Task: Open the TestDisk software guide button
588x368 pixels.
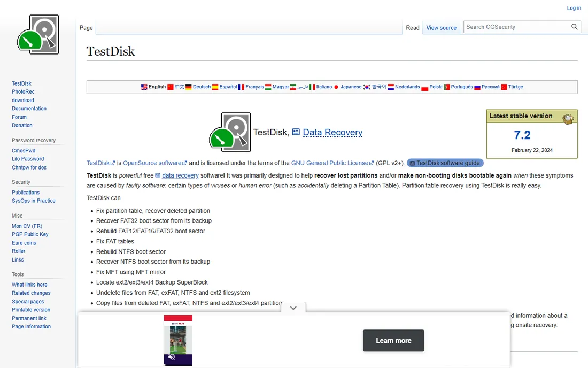Action: tap(445, 163)
